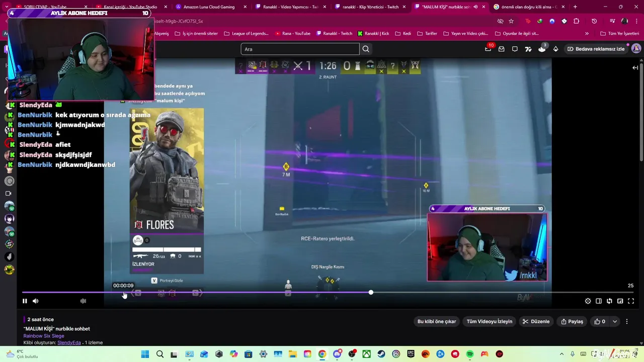The width and height of the screenshot is (644, 362).
Task: Open the Tarifler bookmark folder
Action: pyautogui.click(x=427, y=34)
